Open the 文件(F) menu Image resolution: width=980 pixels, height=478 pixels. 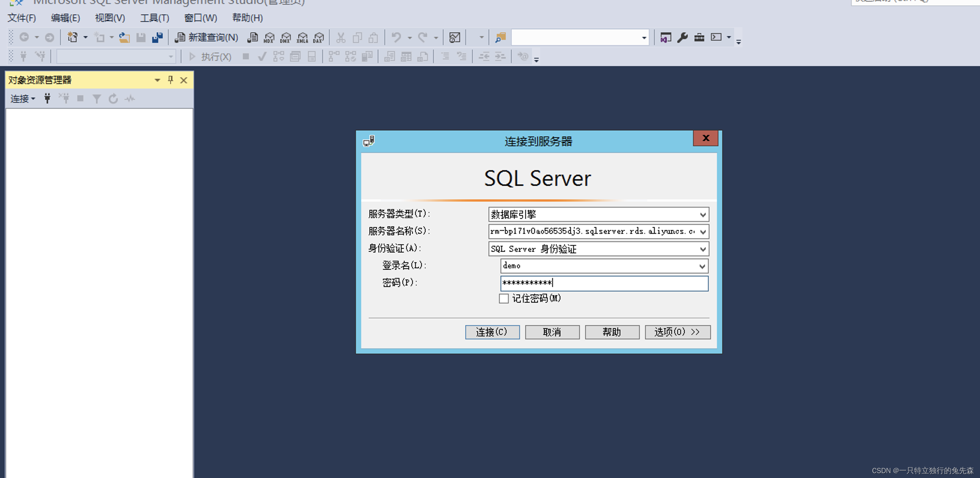22,18
